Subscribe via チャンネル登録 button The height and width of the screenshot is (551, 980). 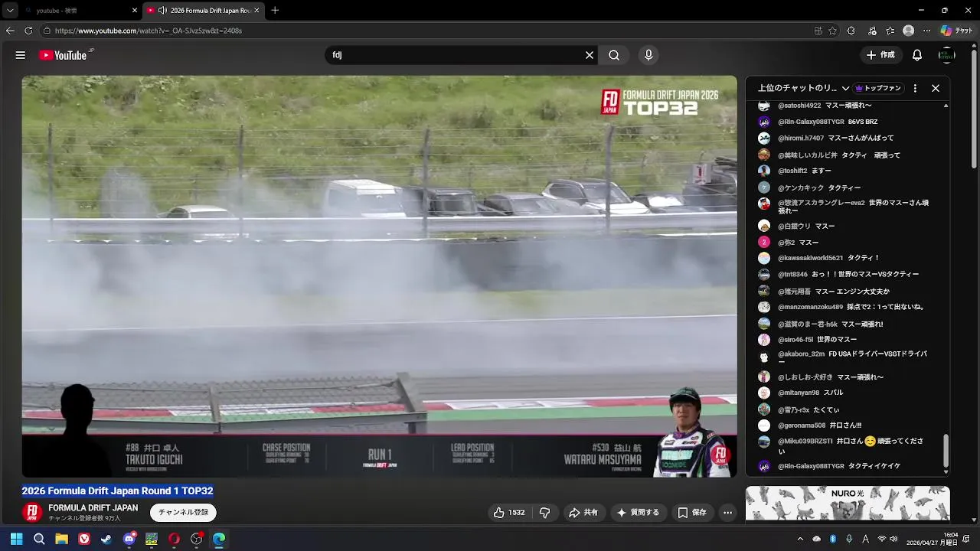183,513
